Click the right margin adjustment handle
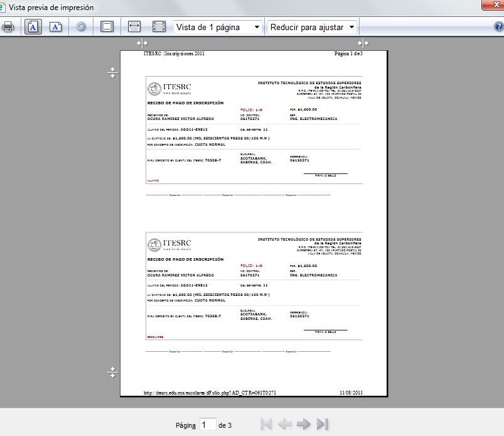The height and width of the screenshot is (436, 504). pos(363,43)
